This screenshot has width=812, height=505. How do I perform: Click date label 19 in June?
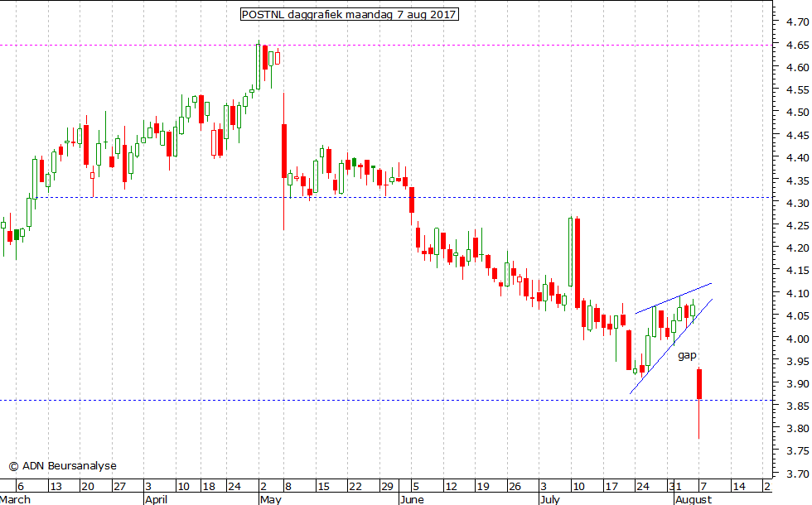pyautogui.click(x=483, y=487)
